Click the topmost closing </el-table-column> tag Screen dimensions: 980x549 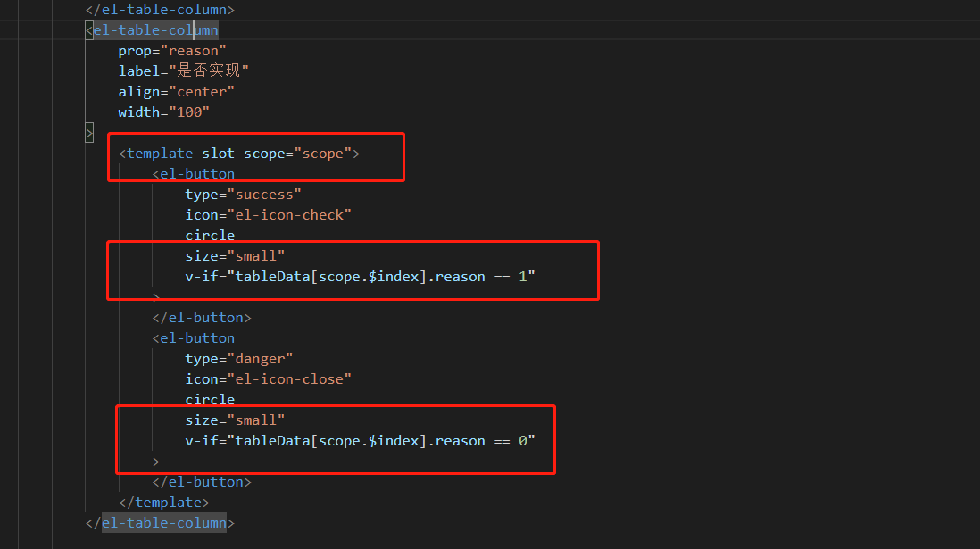pos(160,10)
